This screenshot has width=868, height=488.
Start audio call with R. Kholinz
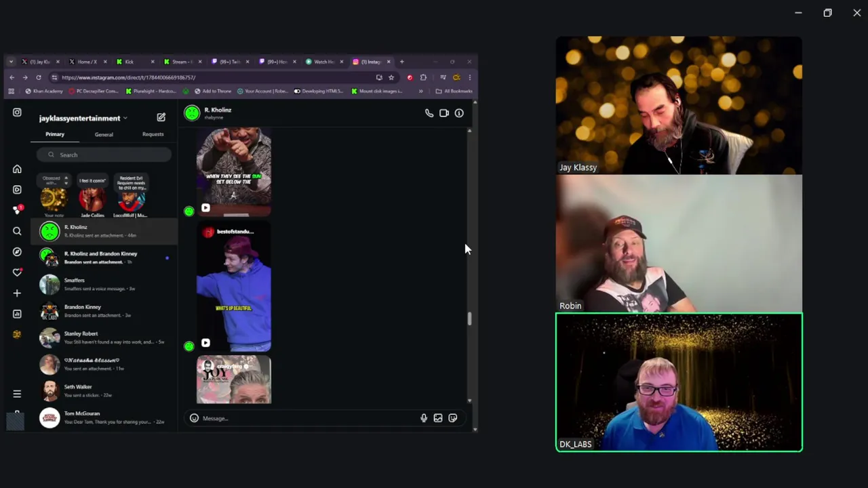click(x=429, y=113)
